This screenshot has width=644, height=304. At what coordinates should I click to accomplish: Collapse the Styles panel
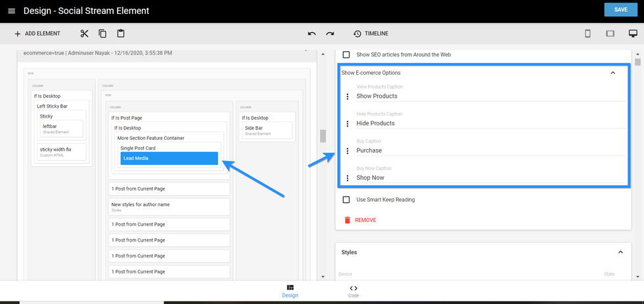620,252
